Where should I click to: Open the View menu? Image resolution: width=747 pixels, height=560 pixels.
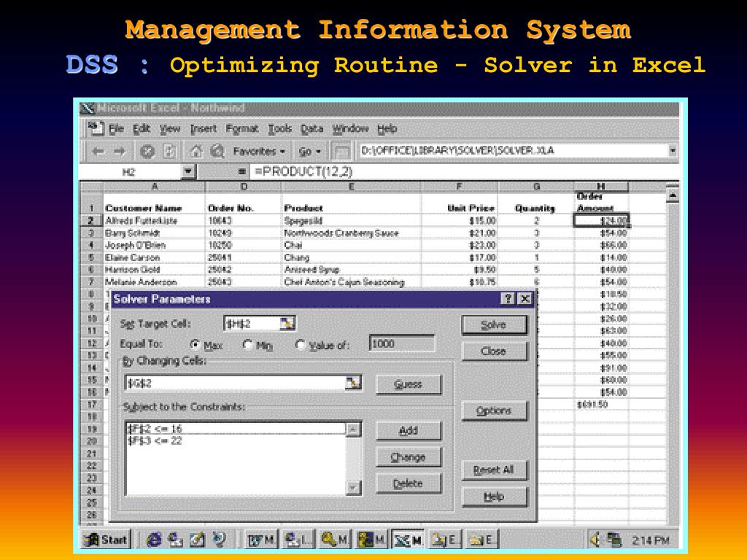(170, 128)
